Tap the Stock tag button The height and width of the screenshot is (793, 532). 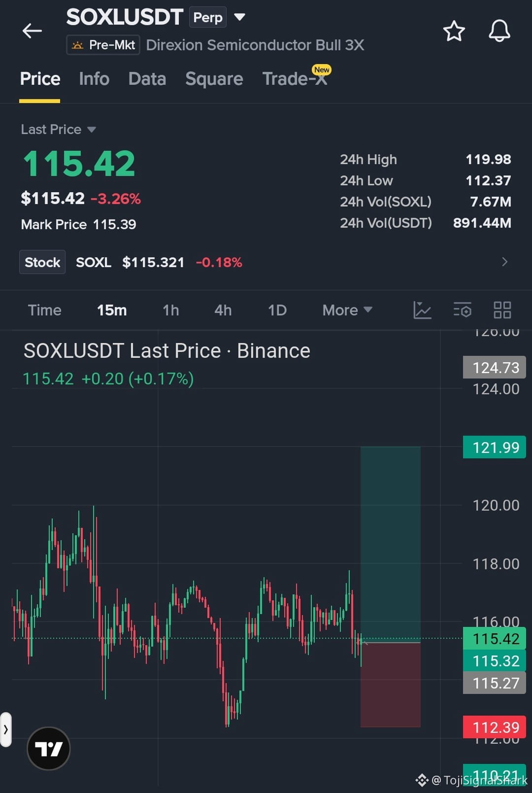click(x=42, y=262)
